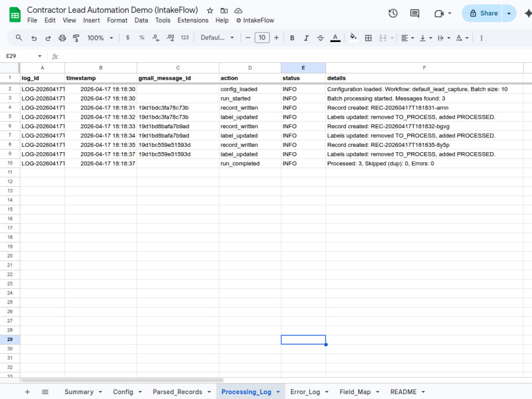Switch to the Error_Log sheet tab
This screenshot has height=399, width=532.
[305, 392]
